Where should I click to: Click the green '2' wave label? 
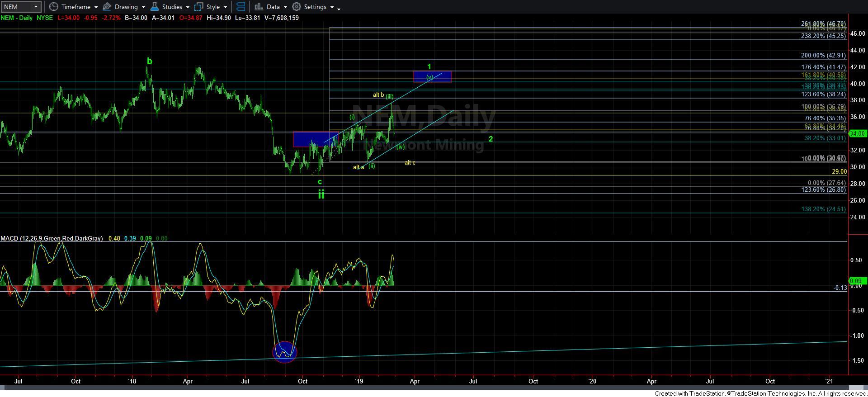click(491, 139)
